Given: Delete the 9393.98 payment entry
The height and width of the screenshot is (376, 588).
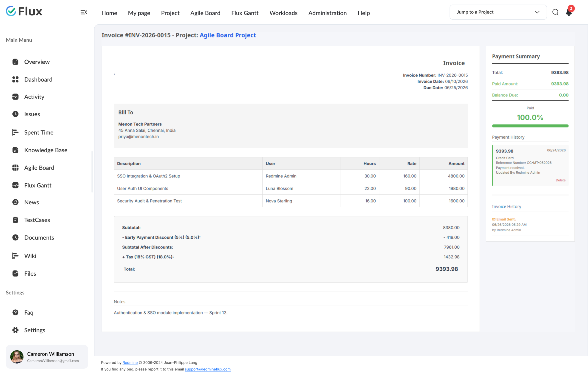Looking at the screenshot, I should coord(560,180).
